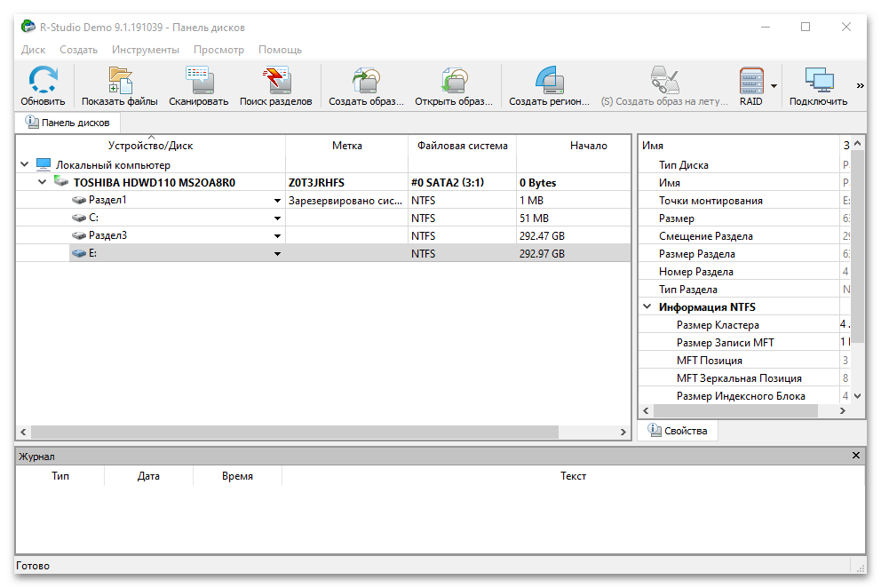
Task: Click the Создать регион icon
Action: (x=549, y=82)
